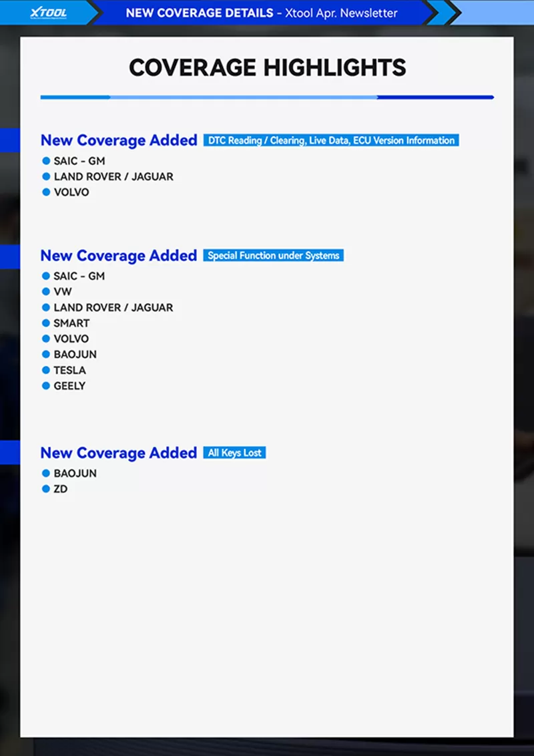Click the blue bullet beside GEELY

(x=46, y=385)
